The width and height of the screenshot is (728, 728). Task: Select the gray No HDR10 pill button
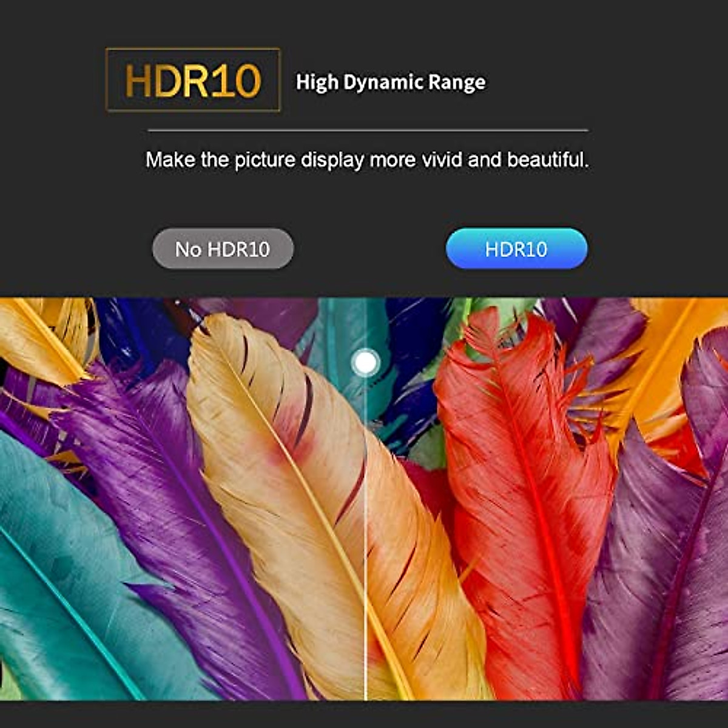223,249
